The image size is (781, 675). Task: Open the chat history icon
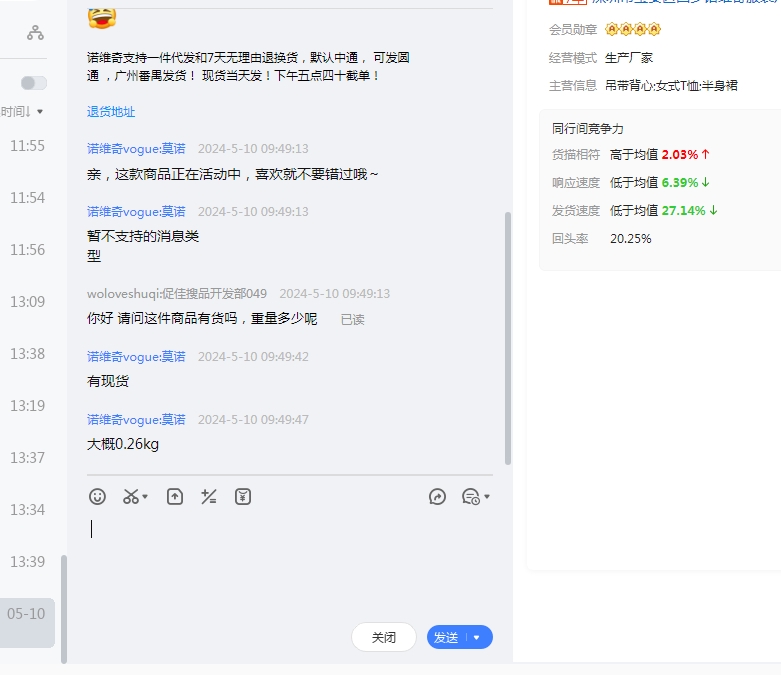[471, 496]
